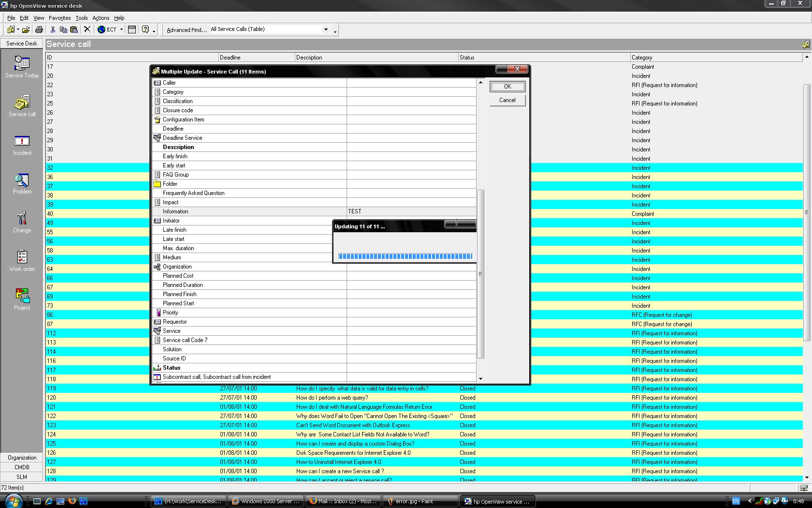Sort by the Description column header
This screenshot has width=812, height=508.
(x=377, y=58)
